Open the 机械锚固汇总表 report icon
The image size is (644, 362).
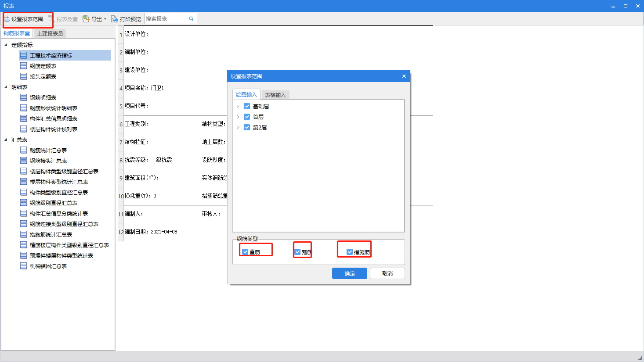[x=24, y=266]
